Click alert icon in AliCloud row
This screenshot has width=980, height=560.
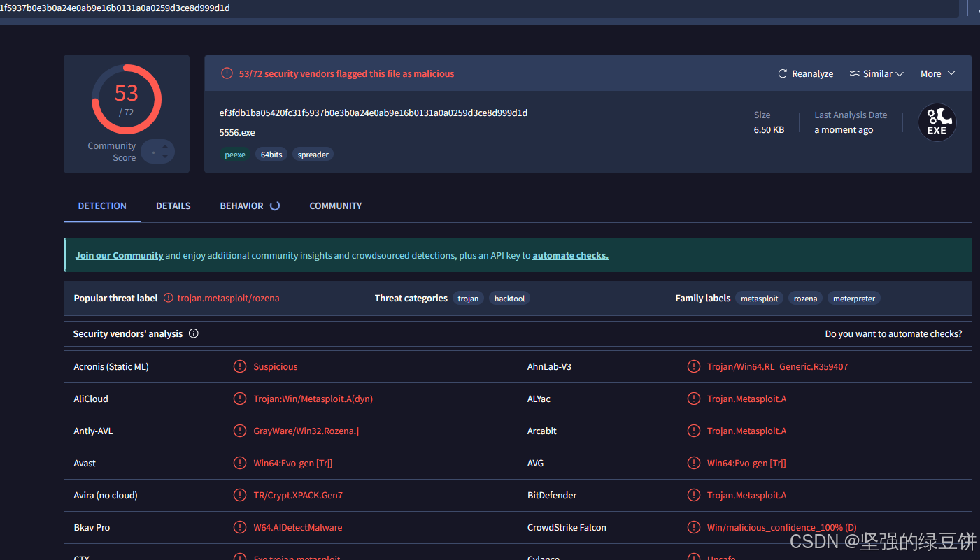coord(240,399)
